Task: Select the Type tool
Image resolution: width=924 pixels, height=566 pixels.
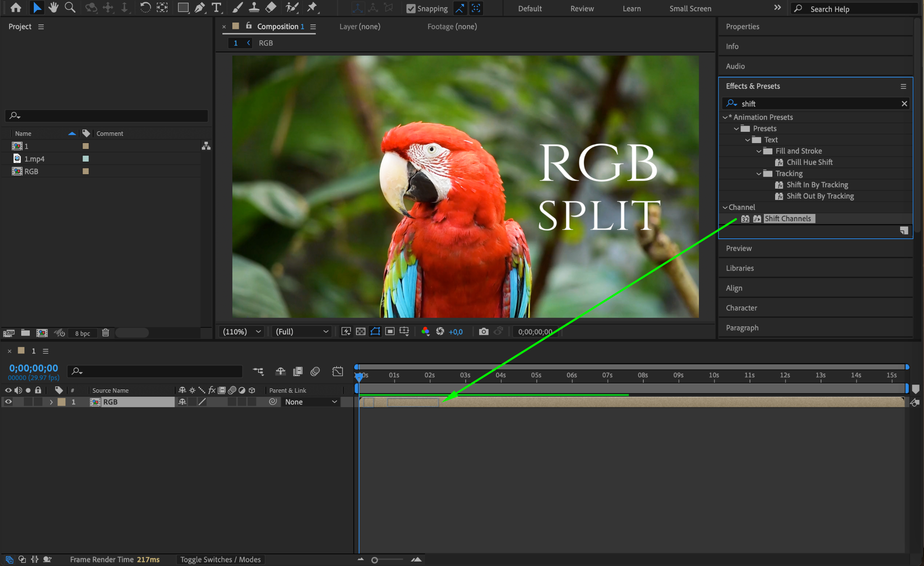Action: 216,7
